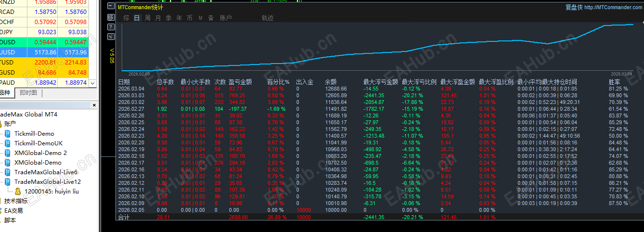Click the 2688.66 total profit value
The width and height of the screenshot is (644, 232).
[x=238, y=218]
